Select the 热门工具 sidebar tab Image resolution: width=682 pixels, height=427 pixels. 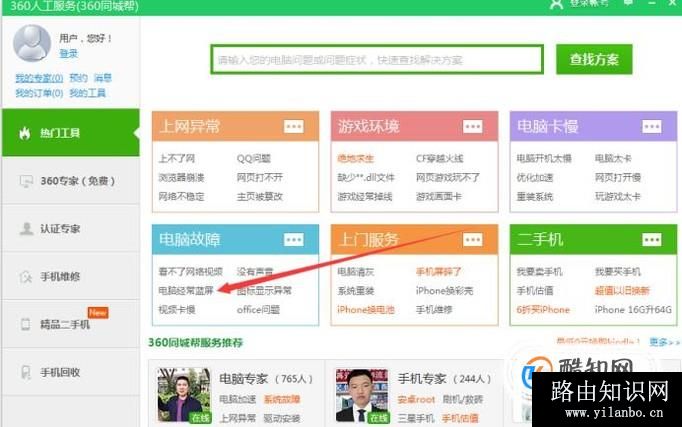pyautogui.click(x=70, y=133)
